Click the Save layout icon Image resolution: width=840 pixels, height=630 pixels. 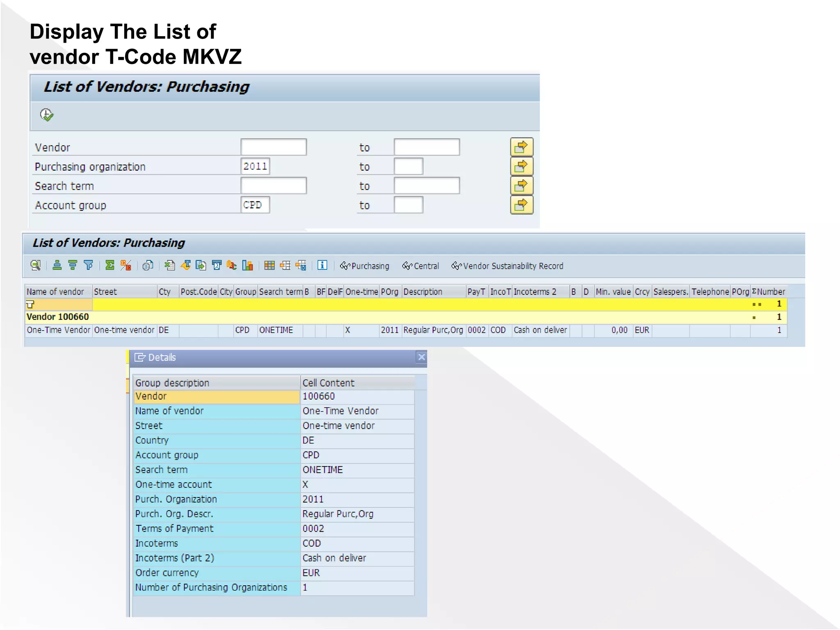point(301,265)
